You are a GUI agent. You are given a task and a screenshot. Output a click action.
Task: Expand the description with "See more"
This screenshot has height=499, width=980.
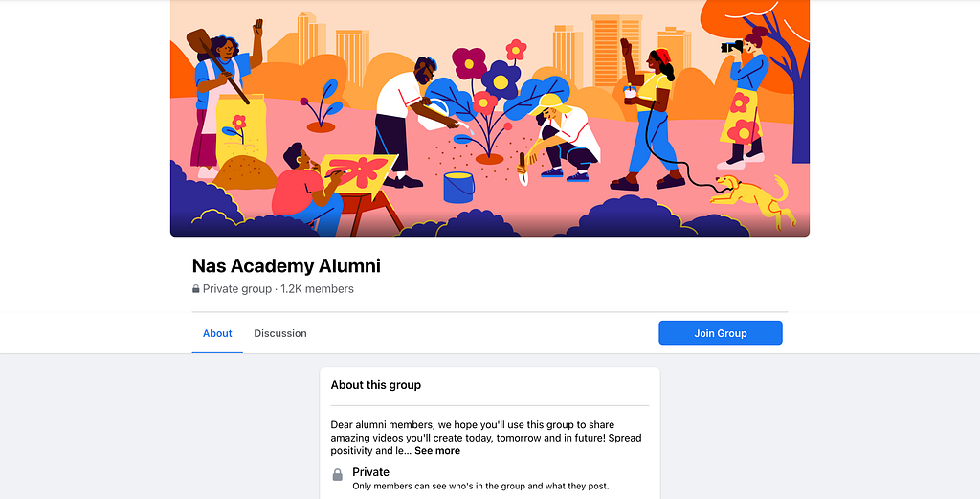(437, 450)
